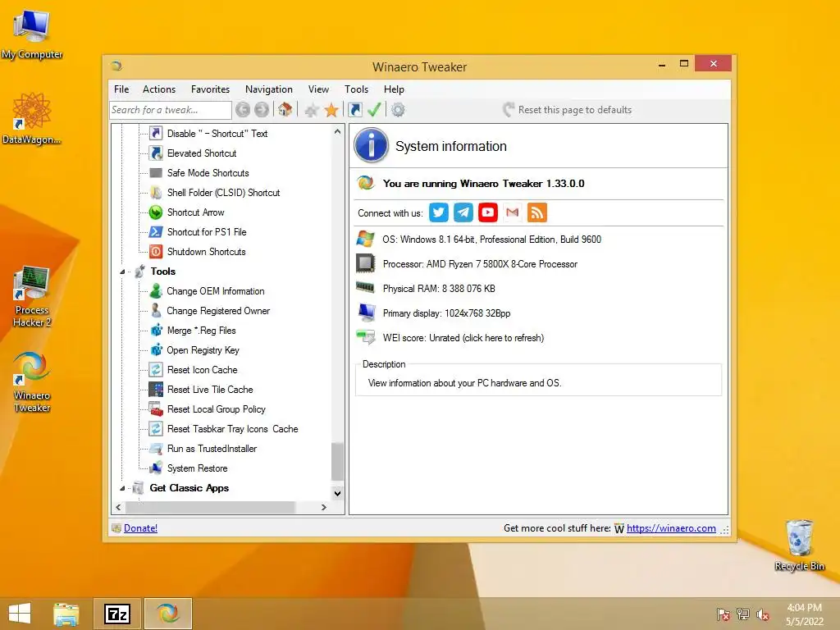The image size is (840, 630).
Task: Select Elevated Shortcut tweak
Action: (x=202, y=153)
